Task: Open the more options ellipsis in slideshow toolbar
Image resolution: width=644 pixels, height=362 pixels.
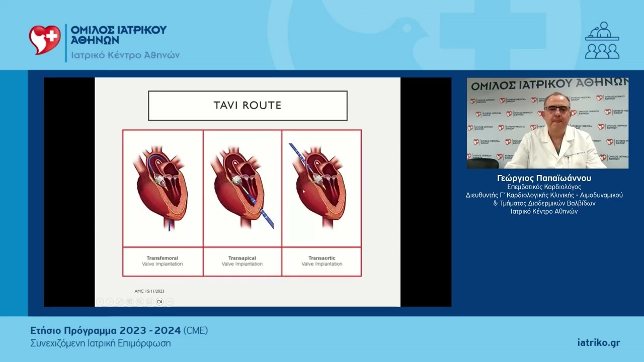Action: click(170, 302)
